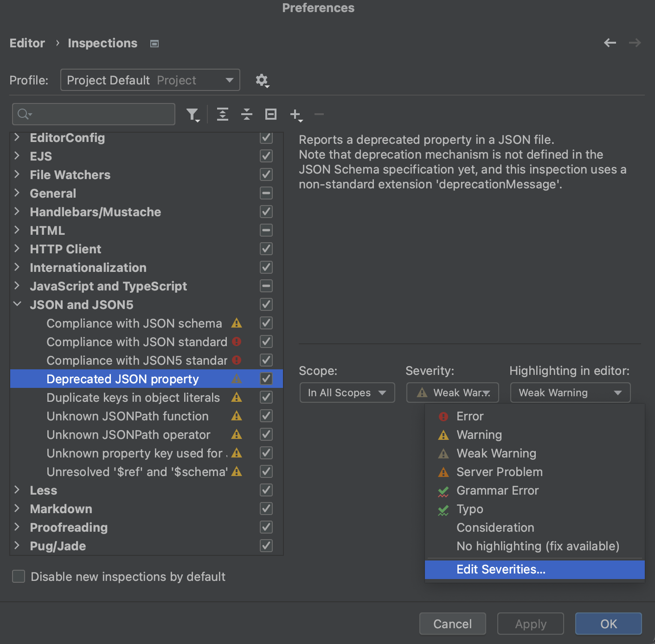Click the filter inspections funnel icon
This screenshot has height=644, width=655.
(x=192, y=114)
